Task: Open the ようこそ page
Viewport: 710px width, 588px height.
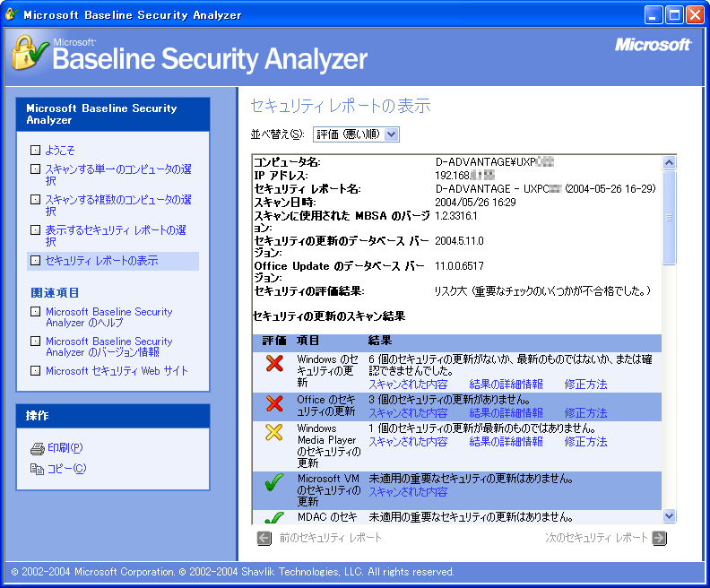Action: 60,151
